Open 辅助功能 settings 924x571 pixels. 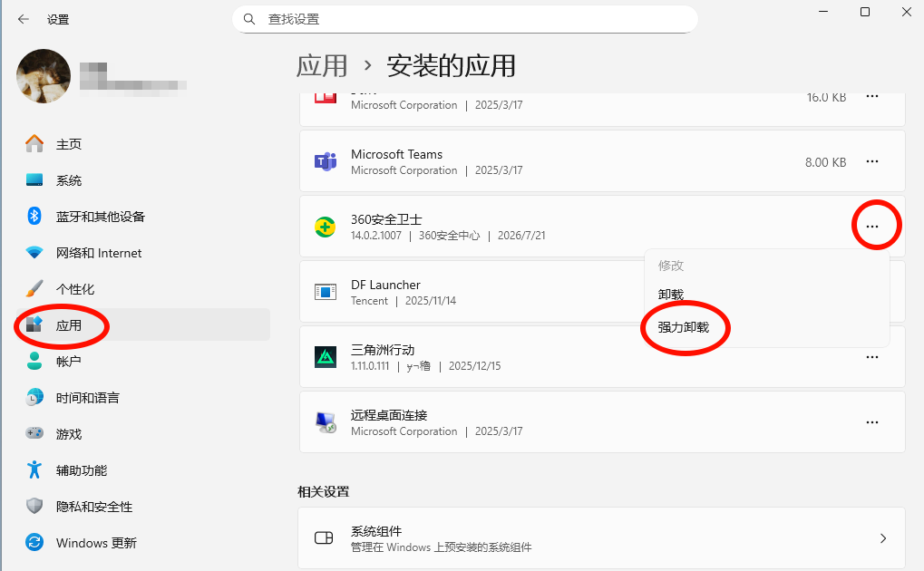(142, 470)
